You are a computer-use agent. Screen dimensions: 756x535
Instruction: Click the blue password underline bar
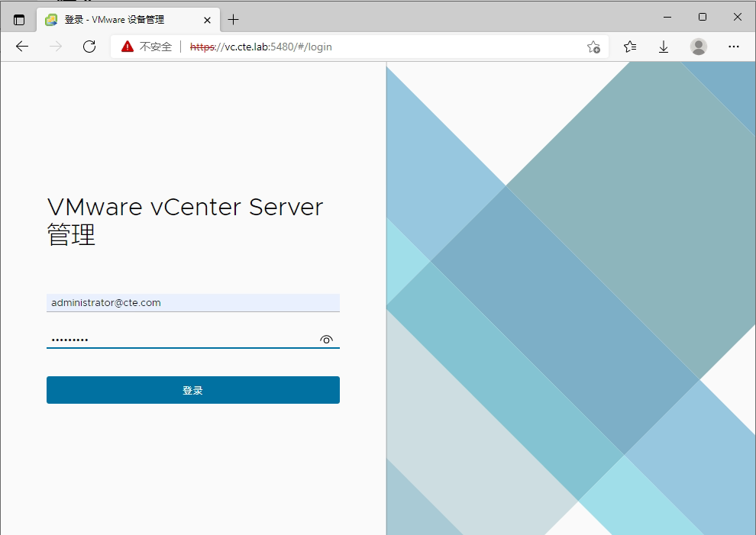pyautogui.click(x=193, y=350)
